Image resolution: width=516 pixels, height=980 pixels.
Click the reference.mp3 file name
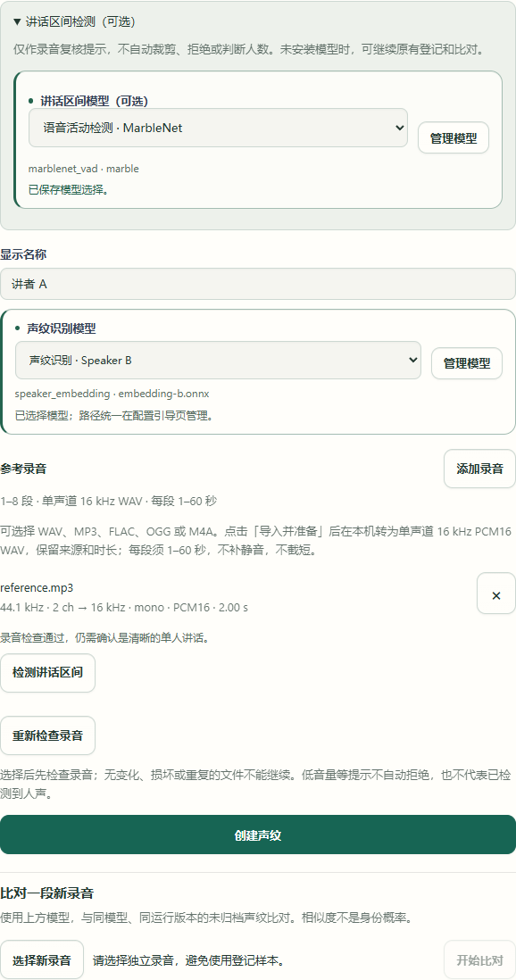pyautogui.click(x=37, y=587)
